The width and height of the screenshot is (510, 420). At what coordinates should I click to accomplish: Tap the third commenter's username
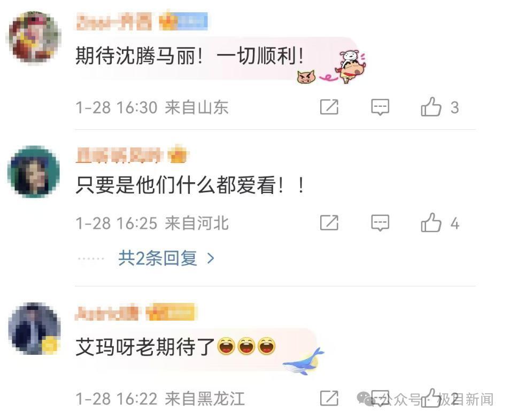coord(107,313)
